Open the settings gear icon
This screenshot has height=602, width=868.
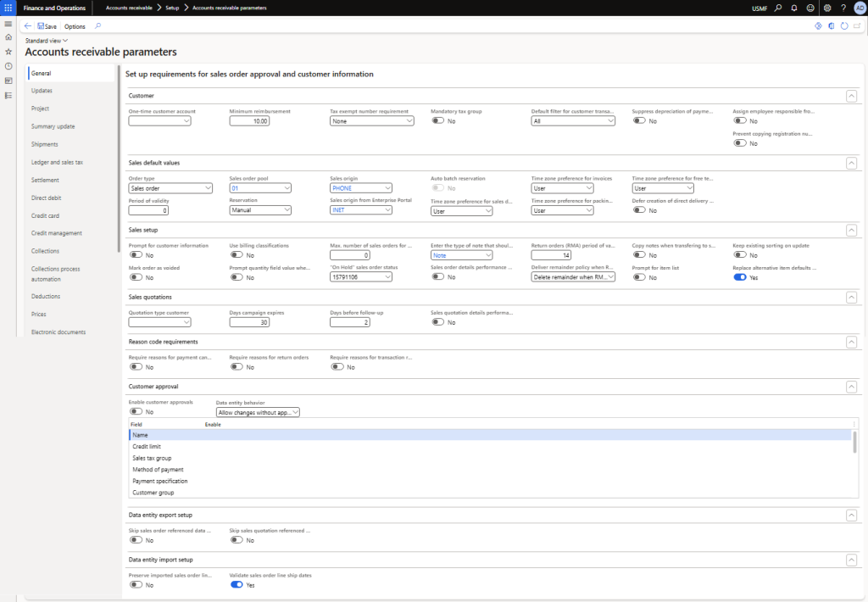[827, 8]
